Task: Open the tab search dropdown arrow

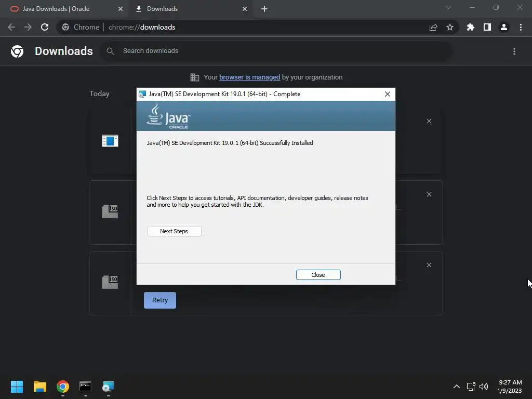Action: point(448,7)
